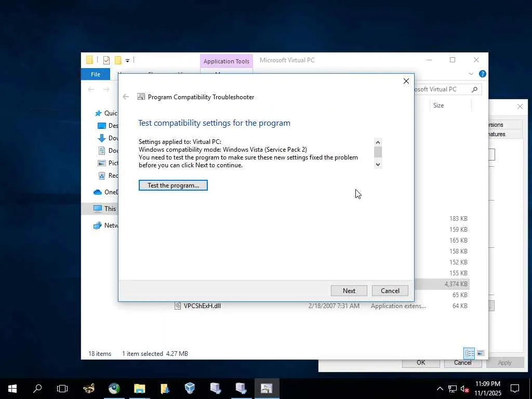Click the settings text scrollbar thumb

378,152
